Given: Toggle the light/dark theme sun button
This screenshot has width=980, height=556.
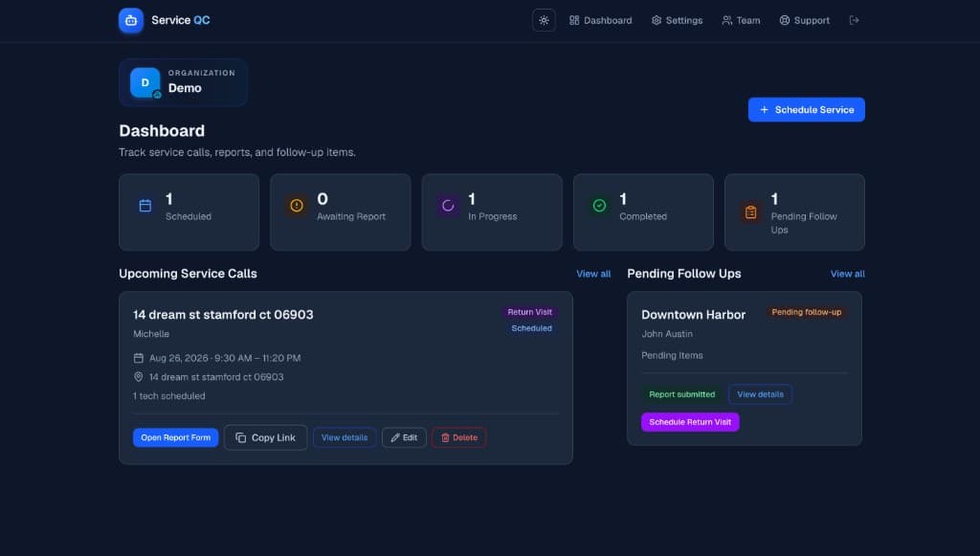Looking at the screenshot, I should pos(544,20).
